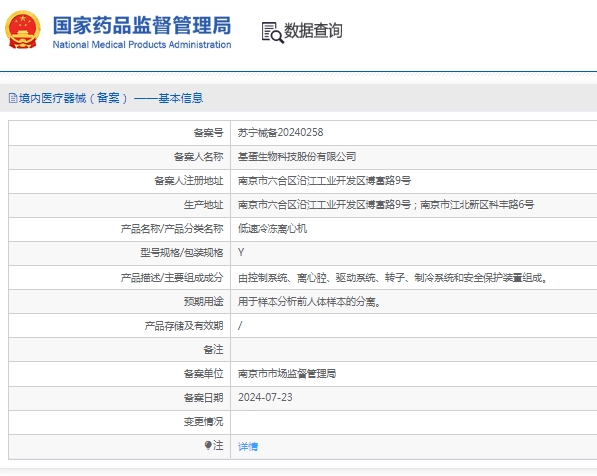This screenshot has height=476, width=597.
Task: Click the lightbulb icon beside 注
Action: [208, 445]
